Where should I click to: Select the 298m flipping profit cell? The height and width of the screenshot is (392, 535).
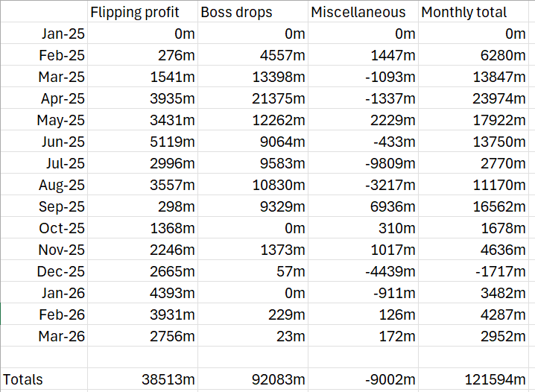click(x=142, y=206)
